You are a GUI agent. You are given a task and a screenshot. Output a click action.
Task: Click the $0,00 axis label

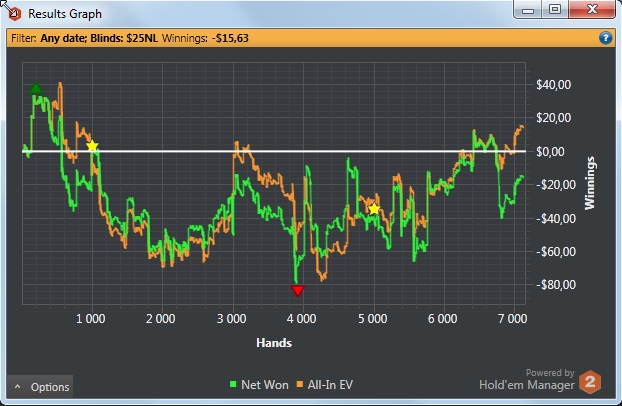(x=550, y=151)
